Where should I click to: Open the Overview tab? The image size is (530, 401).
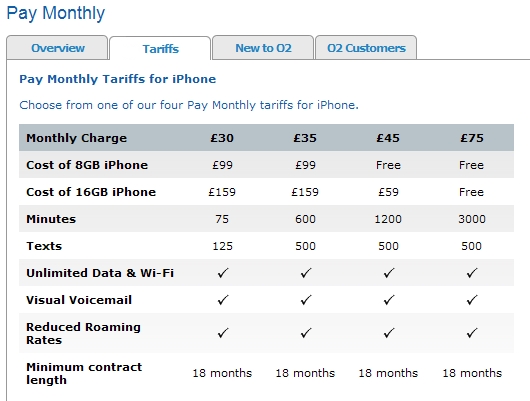click(x=57, y=48)
